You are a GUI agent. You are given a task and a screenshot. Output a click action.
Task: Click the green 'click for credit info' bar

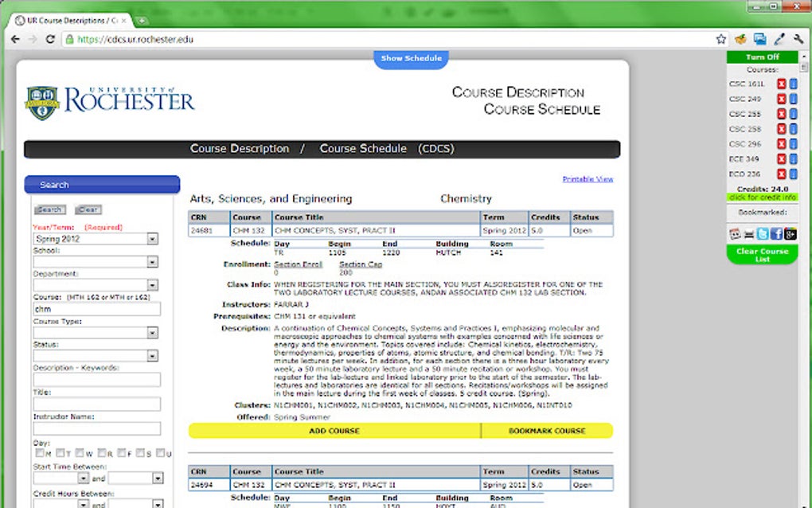point(763,197)
